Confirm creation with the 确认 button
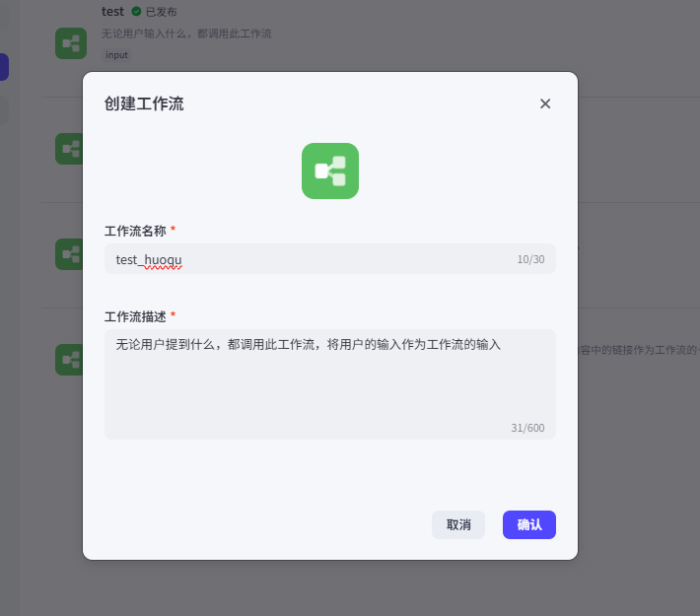Screen dimensions: 700x616 tap(528, 524)
